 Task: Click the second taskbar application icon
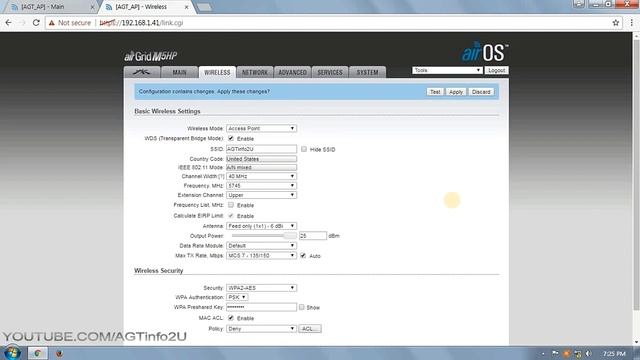(59, 353)
